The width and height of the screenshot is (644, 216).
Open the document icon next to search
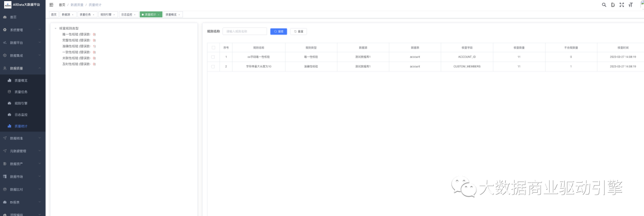[613, 5]
